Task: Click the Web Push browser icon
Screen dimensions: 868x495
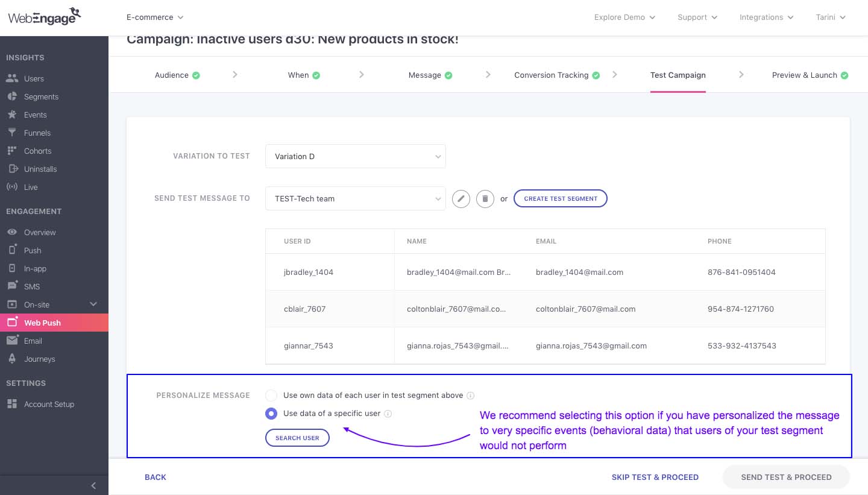Action: point(12,323)
